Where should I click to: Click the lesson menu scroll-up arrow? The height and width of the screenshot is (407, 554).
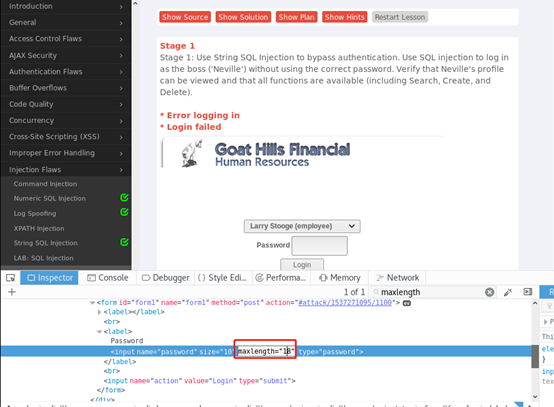coord(135,4)
